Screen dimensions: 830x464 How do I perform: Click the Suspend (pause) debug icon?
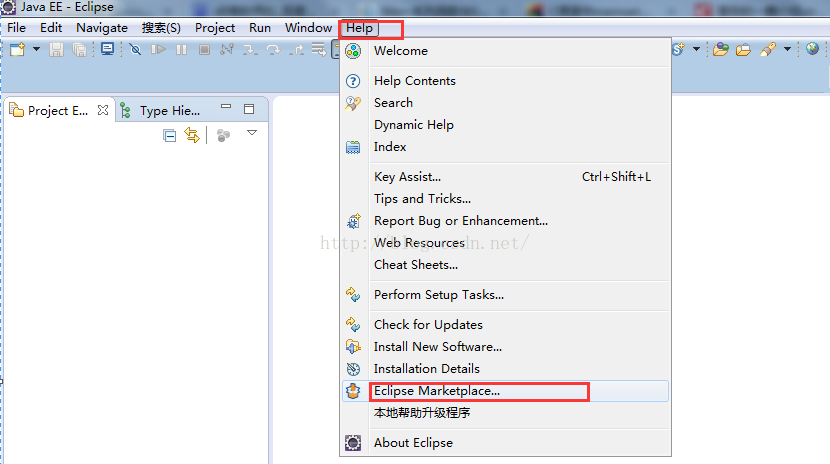182,50
